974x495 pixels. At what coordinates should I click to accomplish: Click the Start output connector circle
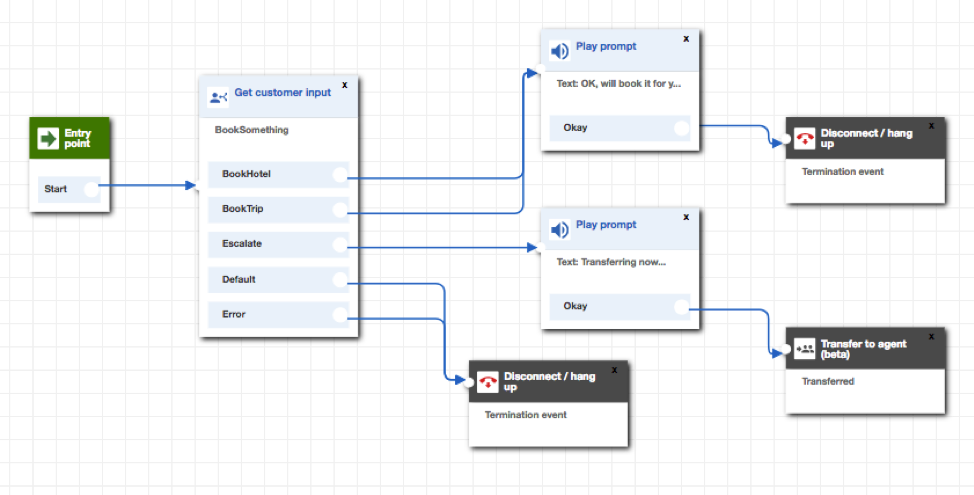(x=91, y=189)
